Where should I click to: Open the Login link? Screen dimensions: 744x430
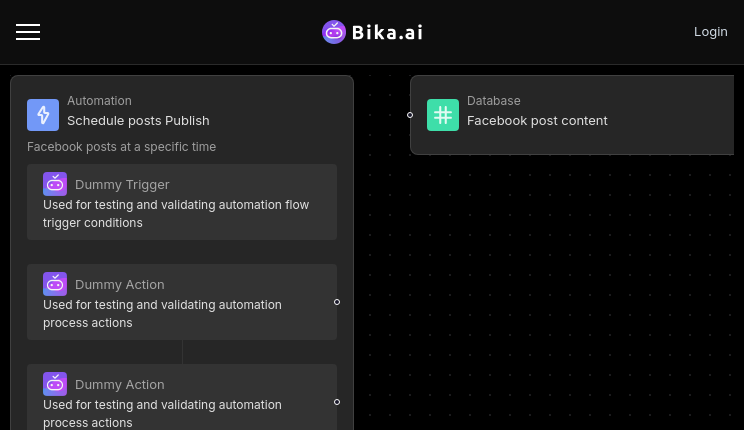coord(710,32)
